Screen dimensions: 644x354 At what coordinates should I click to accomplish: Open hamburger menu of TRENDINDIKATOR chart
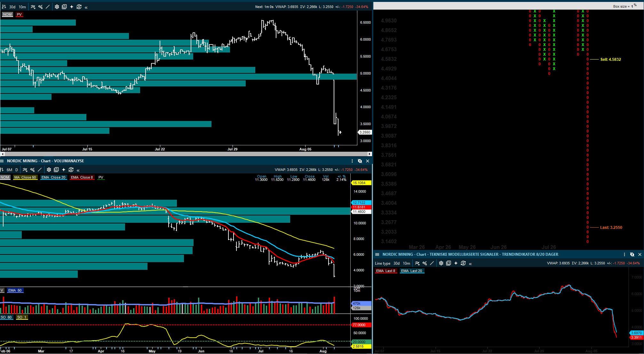(x=377, y=254)
